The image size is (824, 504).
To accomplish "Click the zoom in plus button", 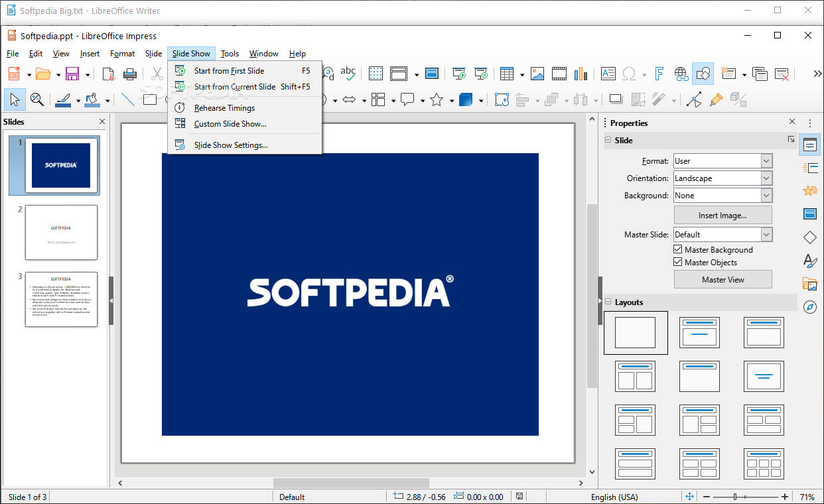I will click(x=785, y=497).
